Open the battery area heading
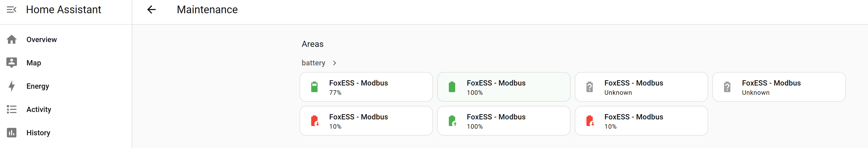This screenshot has width=868, height=148. click(x=313, y=63)
